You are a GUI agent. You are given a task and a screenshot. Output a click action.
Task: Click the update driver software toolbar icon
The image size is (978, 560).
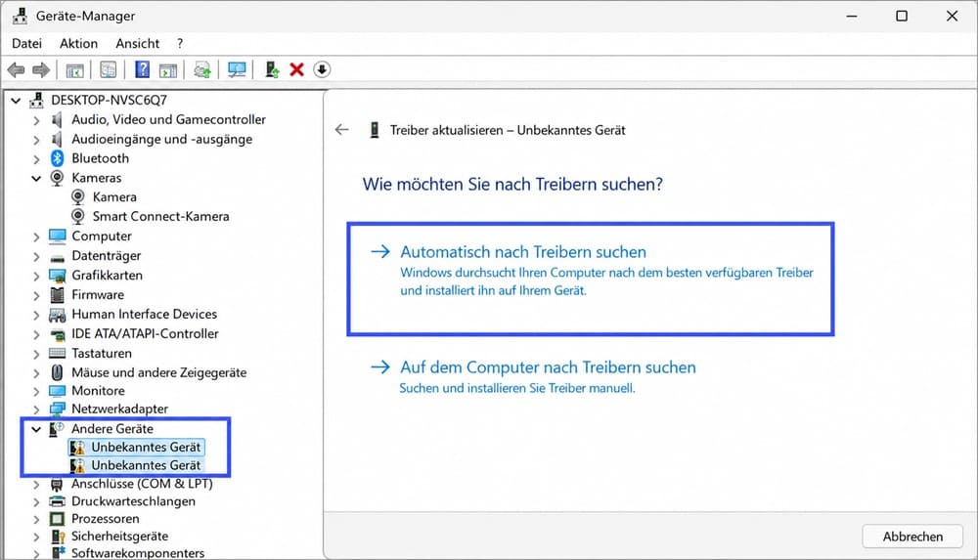coord(202,69)
